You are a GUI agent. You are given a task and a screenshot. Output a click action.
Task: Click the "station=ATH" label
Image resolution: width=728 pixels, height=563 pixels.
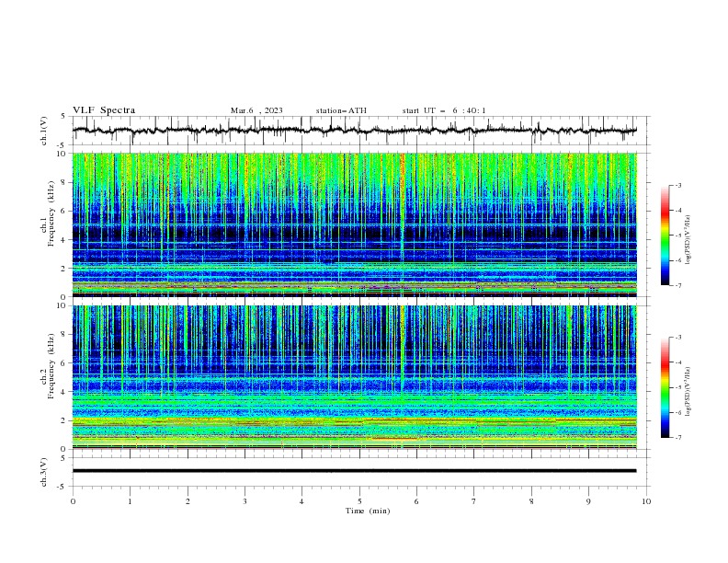[341, 110]
